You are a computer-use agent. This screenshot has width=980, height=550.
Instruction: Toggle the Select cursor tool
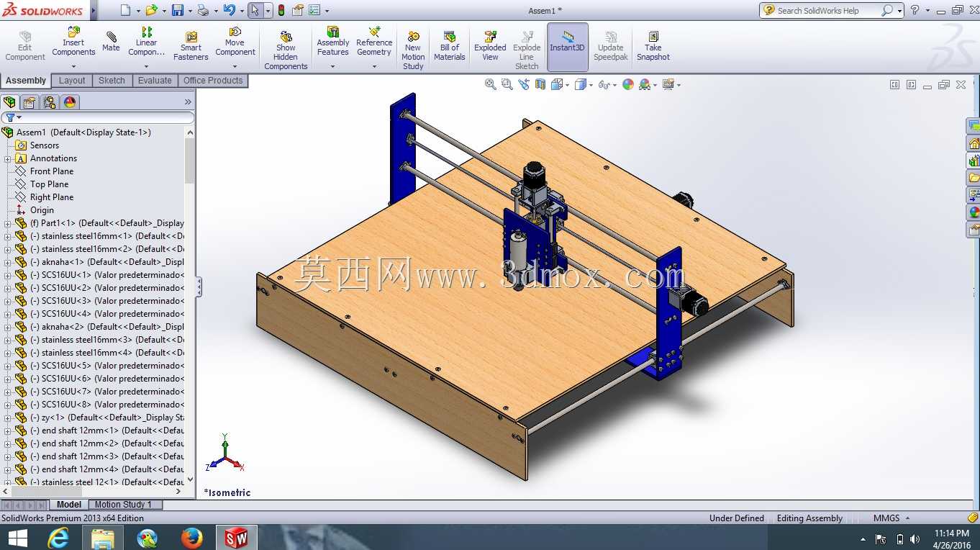[255, 10]
